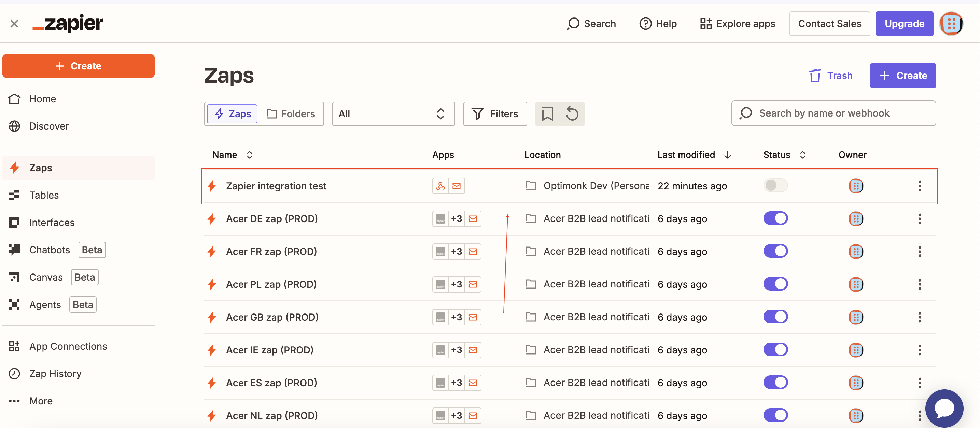Click webhook app icon on Zapier integration test
Image resolution: width=980 pixels, height=428 pixels.
click(x=440, y=186)
